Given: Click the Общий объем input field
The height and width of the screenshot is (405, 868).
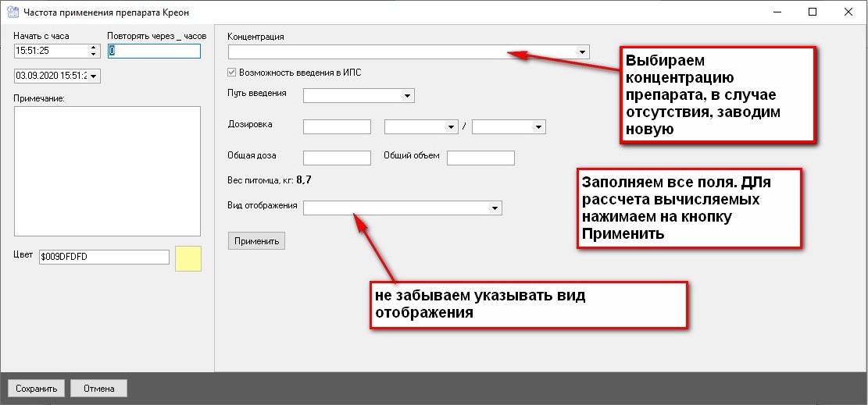Looking at the screenshot, I should [x=480, y=158].
